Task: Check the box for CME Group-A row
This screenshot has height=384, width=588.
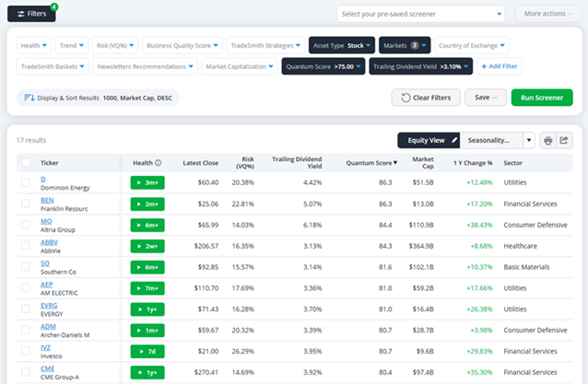Action: click(x=26, y=372)
